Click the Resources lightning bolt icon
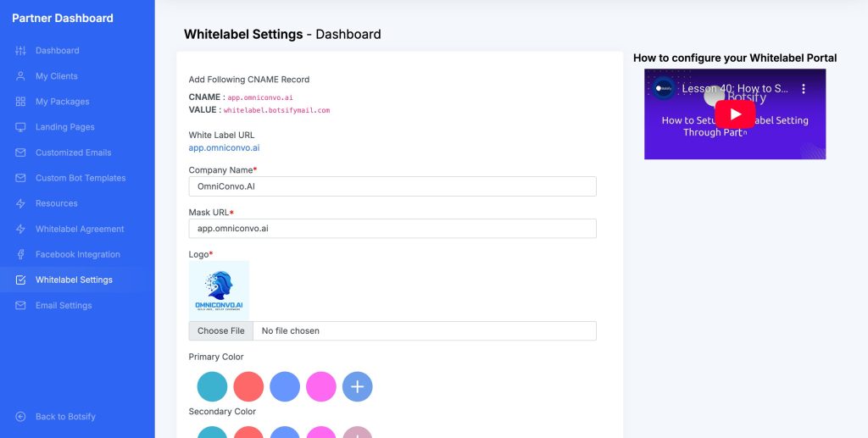 click(x=20, y=203)
